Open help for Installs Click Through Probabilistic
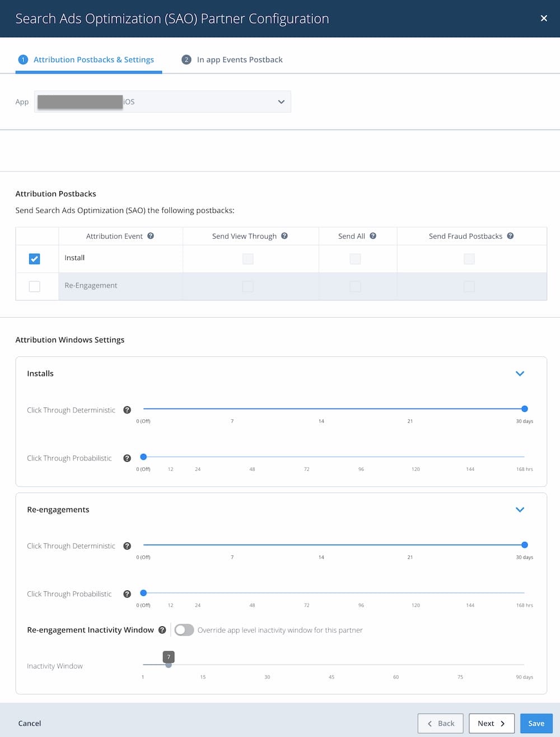Screen dimensions: 560x737 127,458
